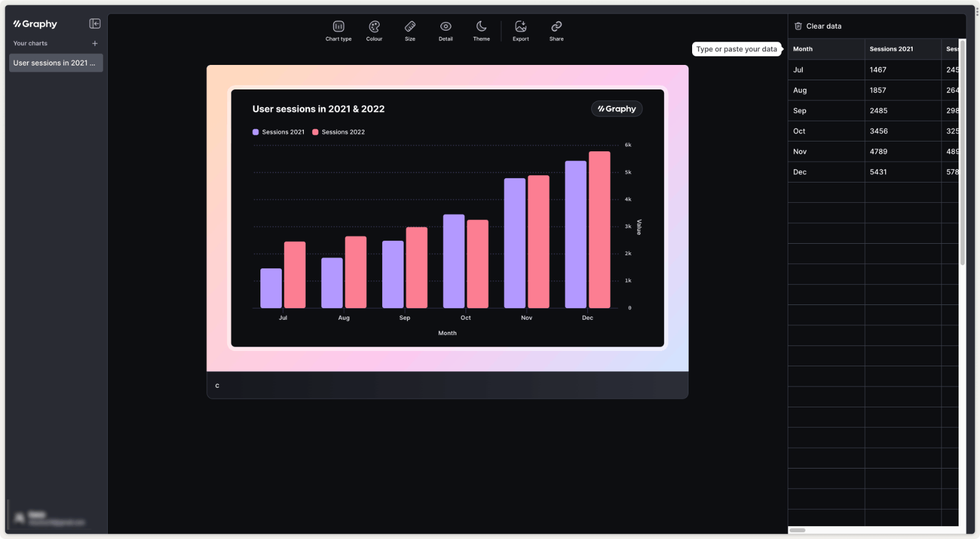This screenshot has width=980, height=539.
Task: Click the Month column header
Action: 826,49
